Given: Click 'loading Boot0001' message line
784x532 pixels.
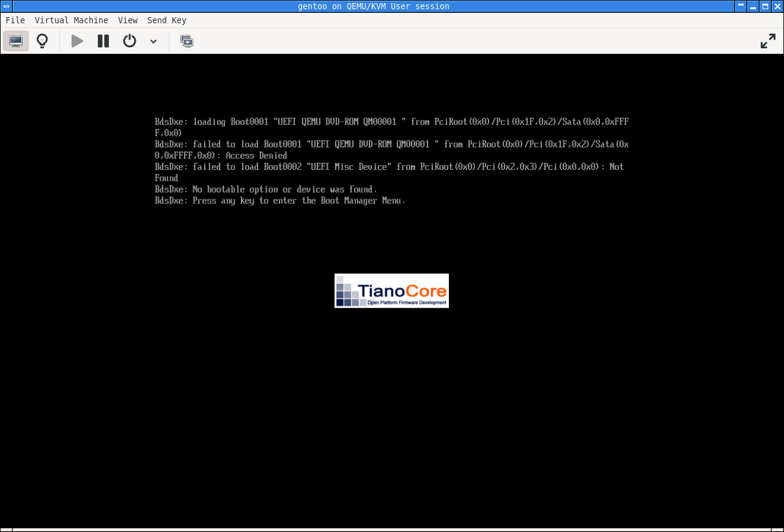Looking at the screenshot, I should pyautogui.click(x=391, y=127).
